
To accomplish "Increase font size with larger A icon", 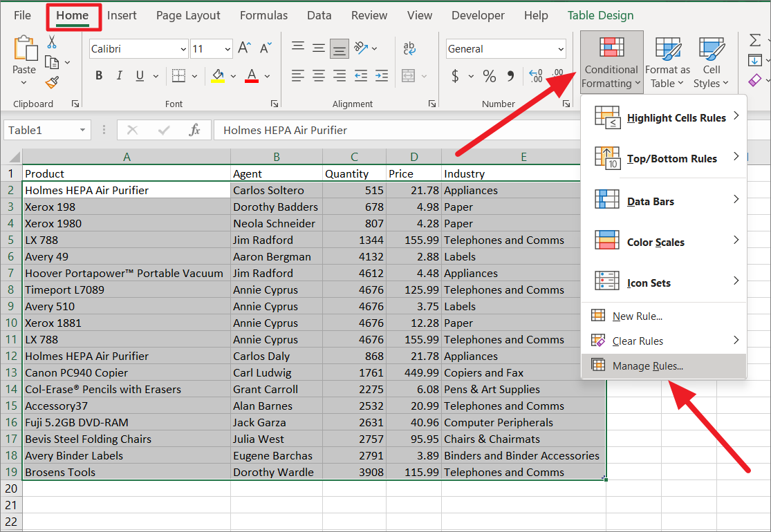I will pyautogui.click(x=244, y=48).
